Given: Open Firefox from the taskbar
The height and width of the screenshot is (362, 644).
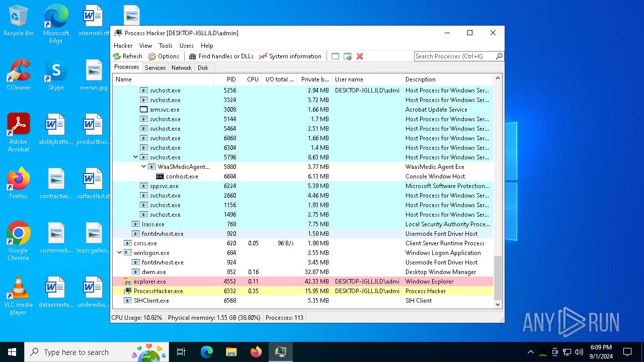Looking at the screenshot, I should coord(256,352).
